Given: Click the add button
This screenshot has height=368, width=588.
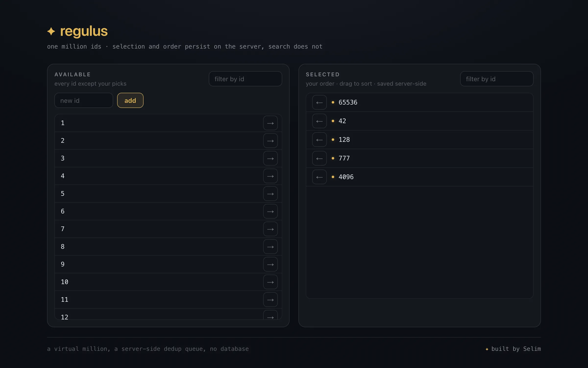Looking at the screenshot, I should [x=130, y=100].
